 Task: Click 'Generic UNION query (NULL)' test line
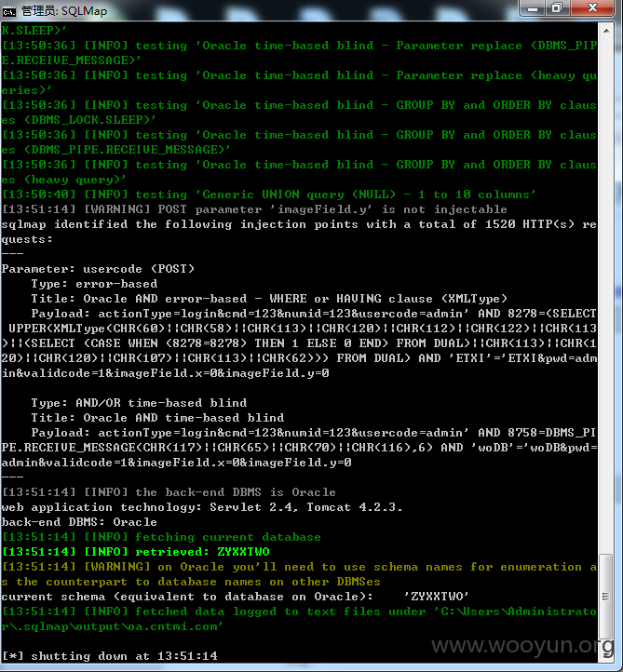point(268,195)
